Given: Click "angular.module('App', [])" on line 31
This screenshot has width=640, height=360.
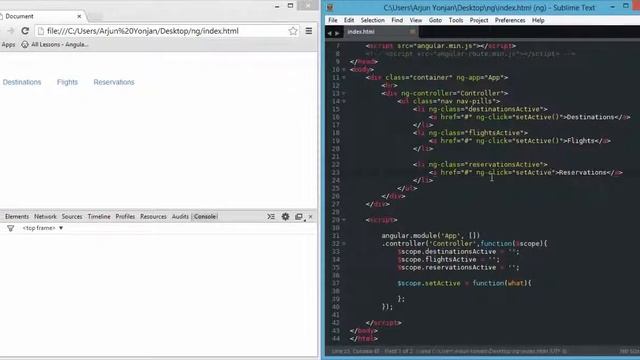Looking at the screenshot, I should pyautogui.click(x=431, y=236).
